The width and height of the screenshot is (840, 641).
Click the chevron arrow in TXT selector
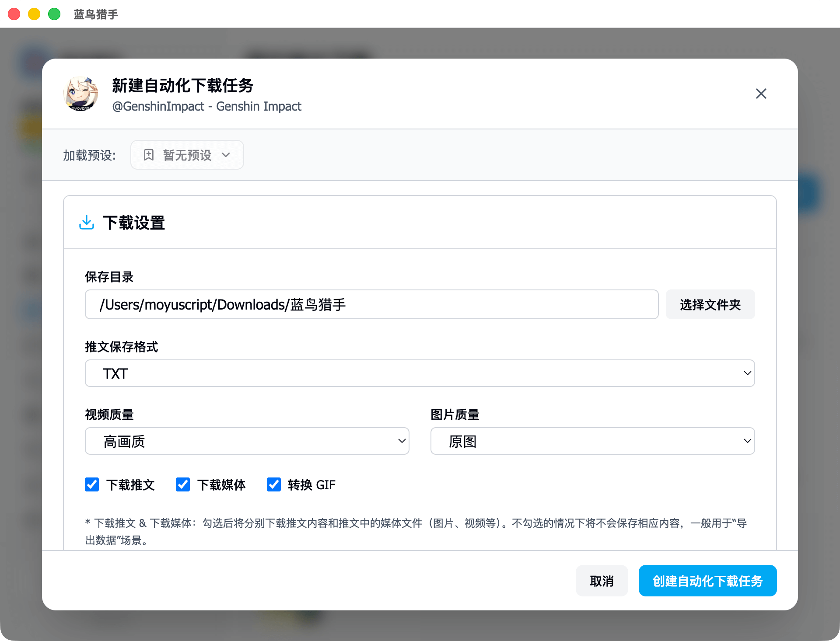[747, 373]
